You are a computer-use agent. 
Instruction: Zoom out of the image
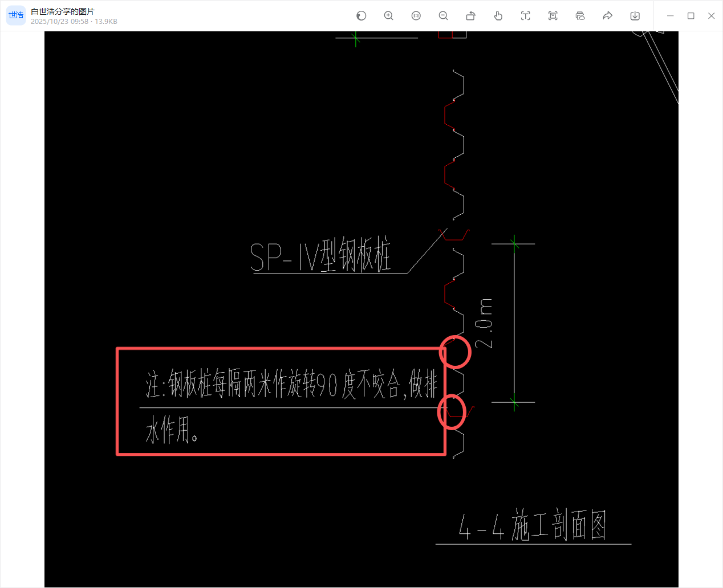(x=443, y=15)
